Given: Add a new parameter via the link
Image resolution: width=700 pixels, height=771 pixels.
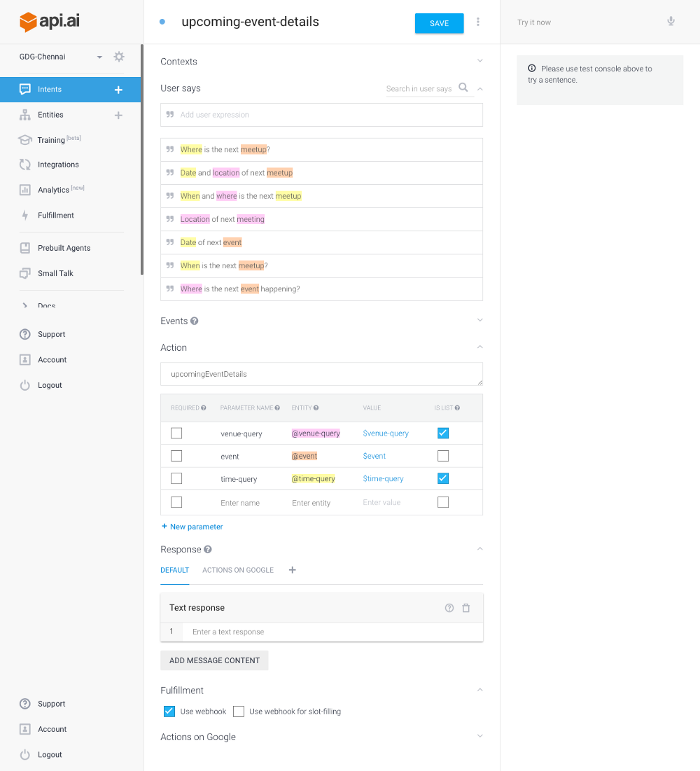Looking at the screenshot, I should 192,526.
